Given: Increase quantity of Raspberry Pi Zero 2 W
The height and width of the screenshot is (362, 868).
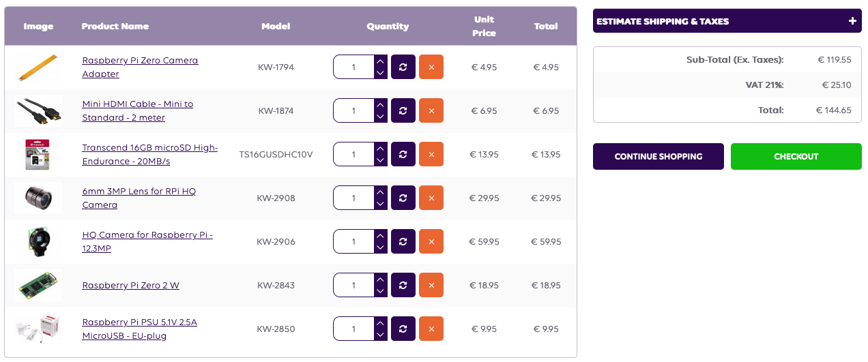Looking at the screenshot, I should [381, 279].
